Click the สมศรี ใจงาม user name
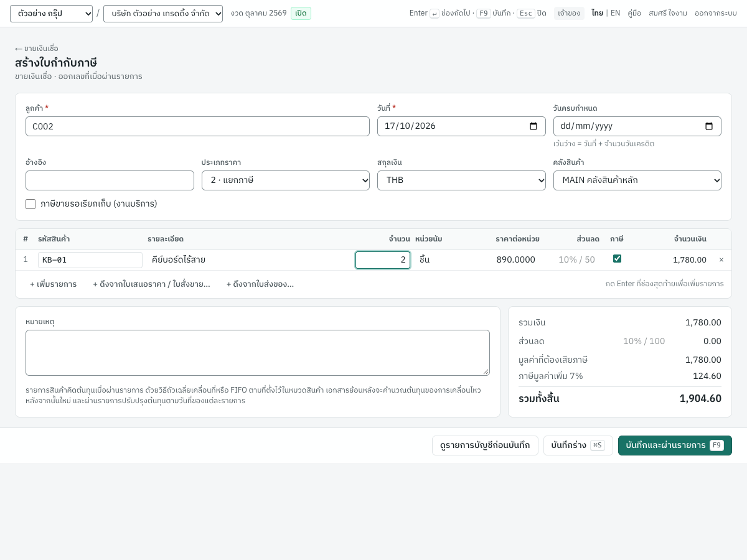The height and width of the screenshot is (560, 747). (668, 13)
